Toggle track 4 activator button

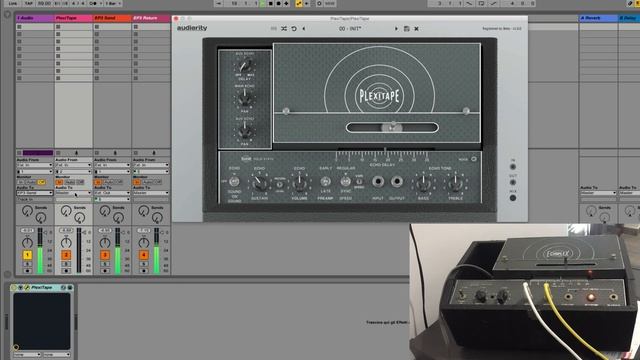point(144,255)
